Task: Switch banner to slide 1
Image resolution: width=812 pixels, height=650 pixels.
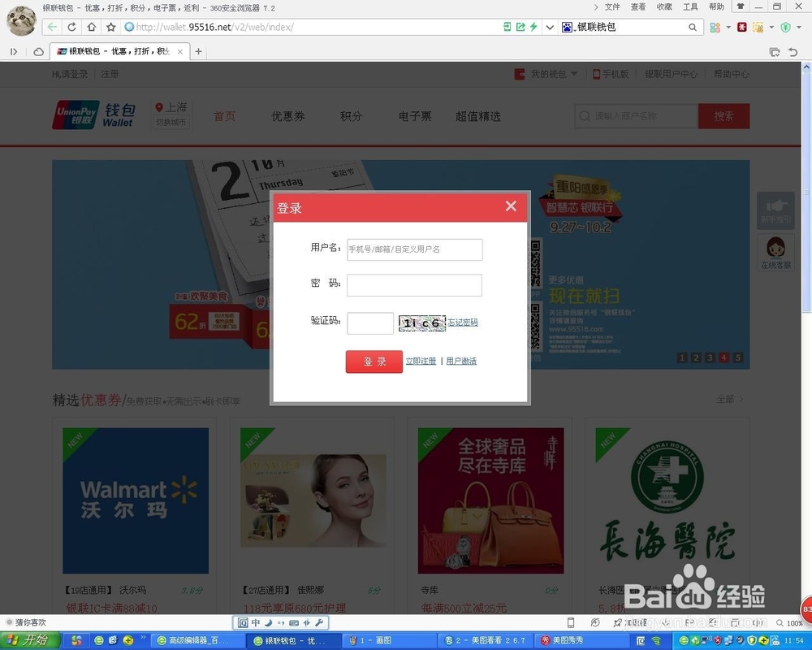Action: click(x=682, y=357)
